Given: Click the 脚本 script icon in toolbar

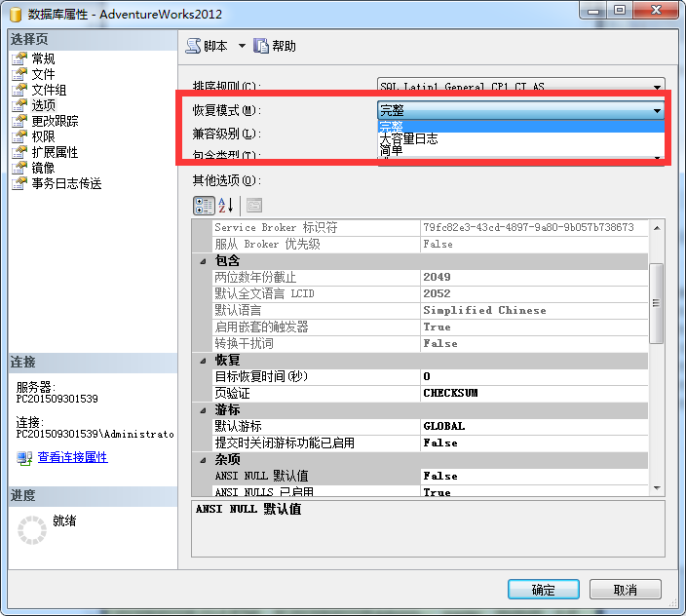Looking at the screenshot, I should coord(193,46).
